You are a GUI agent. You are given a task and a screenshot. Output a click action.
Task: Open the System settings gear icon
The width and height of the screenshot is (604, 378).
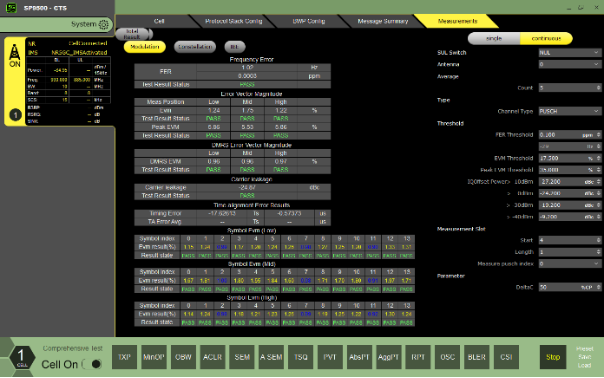[103, 24]
